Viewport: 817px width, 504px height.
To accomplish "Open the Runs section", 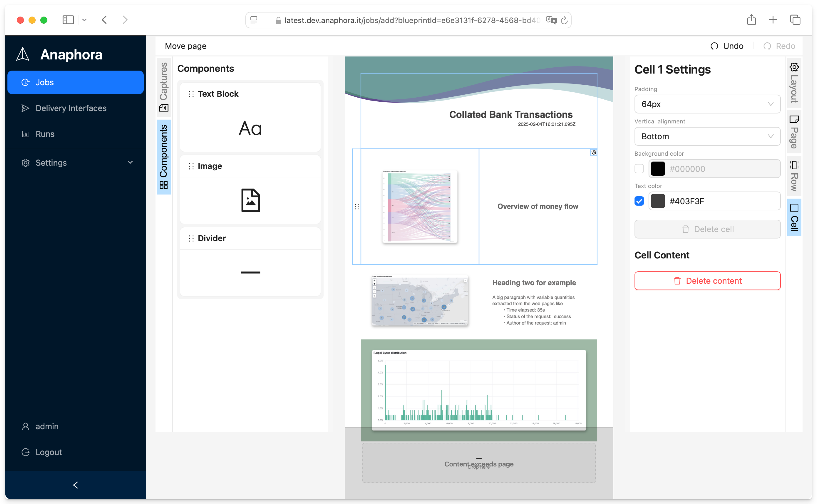I will coord(45,134).
